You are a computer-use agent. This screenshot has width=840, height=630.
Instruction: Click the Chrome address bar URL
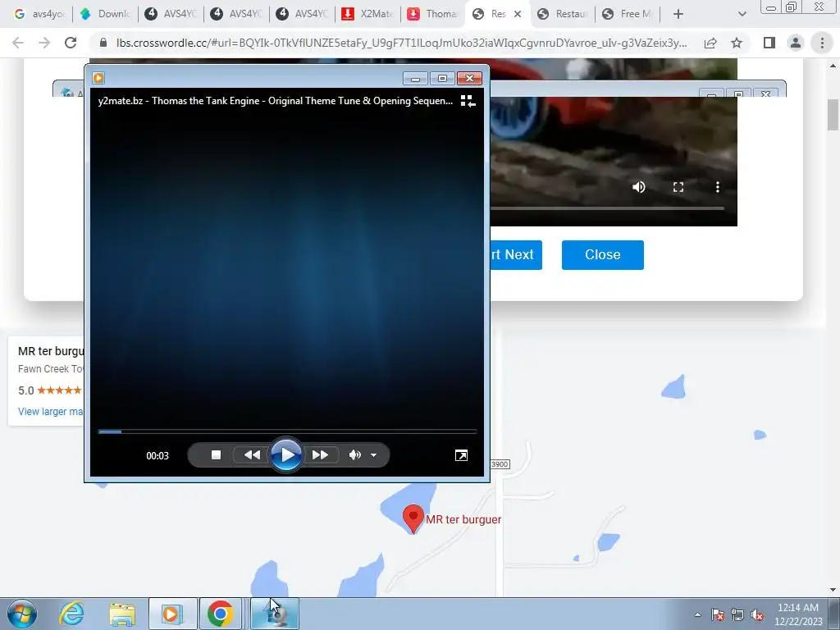(x=402, y=43)
